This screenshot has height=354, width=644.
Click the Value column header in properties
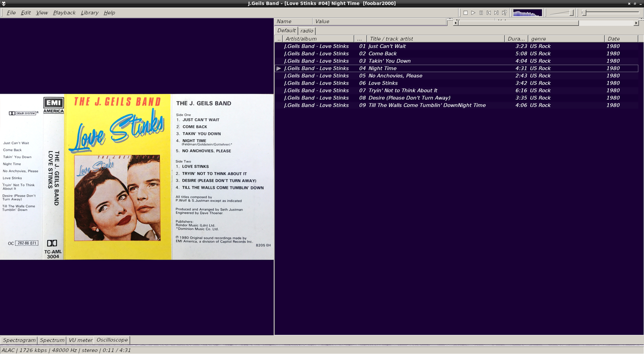click(x=380, y=21)
